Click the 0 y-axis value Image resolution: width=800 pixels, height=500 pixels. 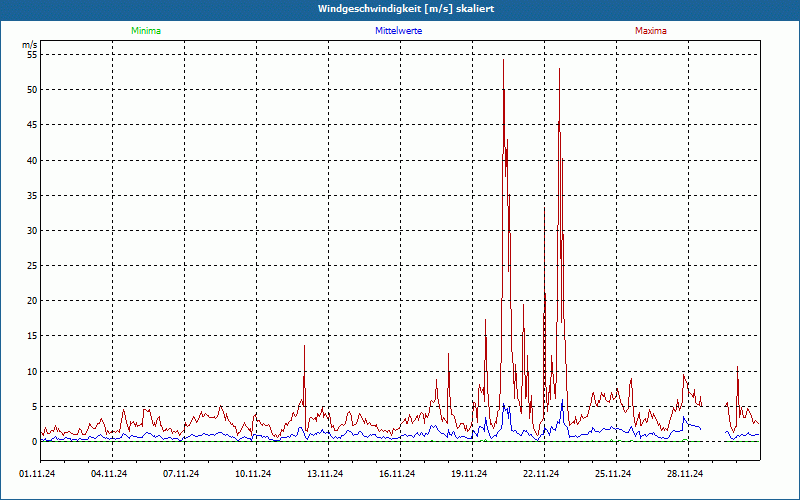pos(35,442)
